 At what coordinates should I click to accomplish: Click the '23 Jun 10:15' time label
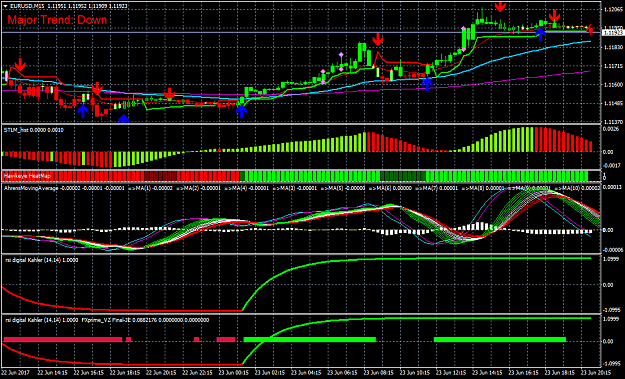[x=415, y=373]
